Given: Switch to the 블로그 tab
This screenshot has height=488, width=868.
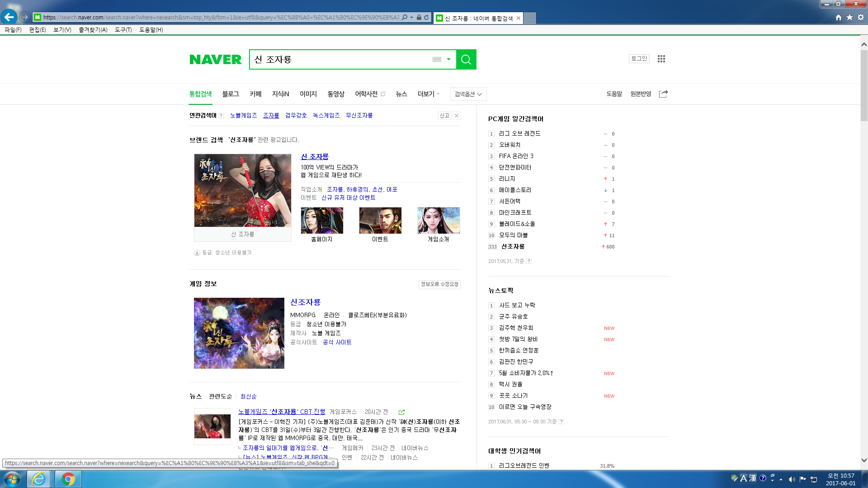Looking at the screenshot, I should coord(231,94).
